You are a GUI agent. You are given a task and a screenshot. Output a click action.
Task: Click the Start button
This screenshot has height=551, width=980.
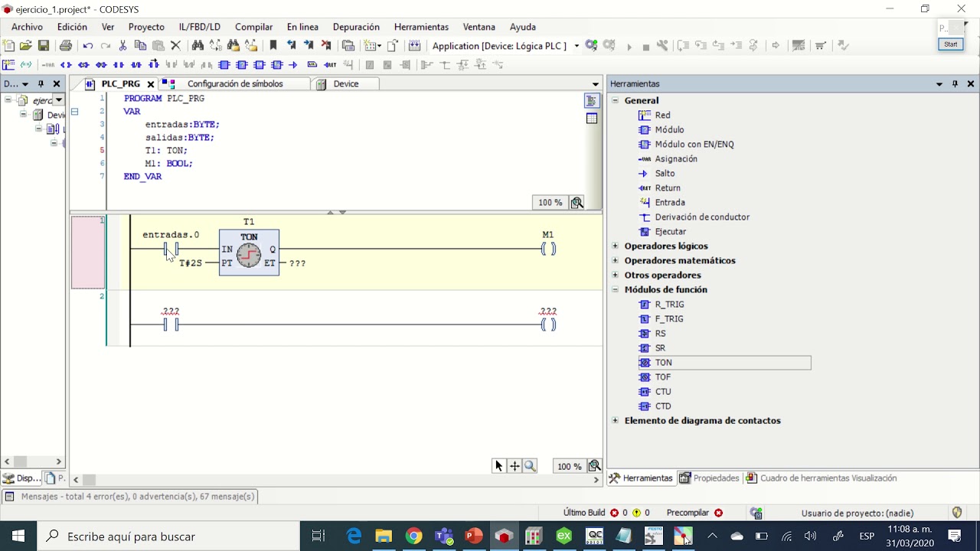coord(950,44)
